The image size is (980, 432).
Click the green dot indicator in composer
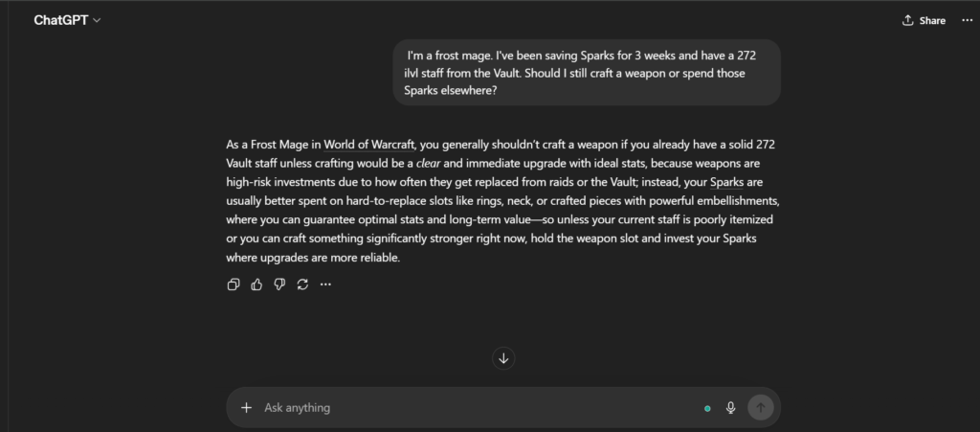tap(707, 408)
